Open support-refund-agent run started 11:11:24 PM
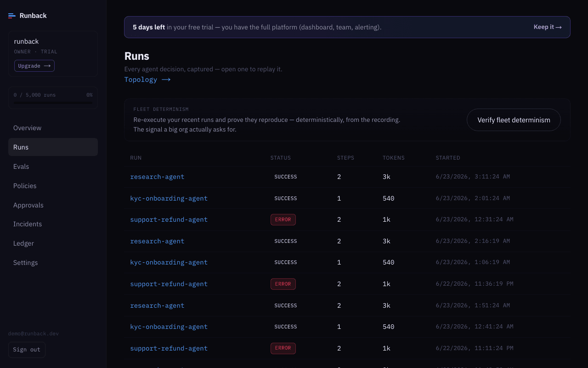The width and height of the screenshot is (588, 368). pos(169,348)
